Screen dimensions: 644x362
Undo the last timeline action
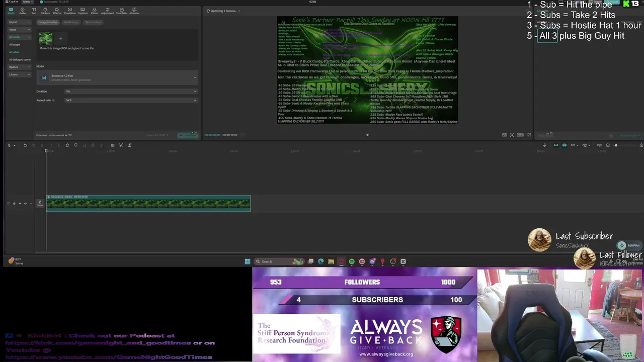click(25, 145)
